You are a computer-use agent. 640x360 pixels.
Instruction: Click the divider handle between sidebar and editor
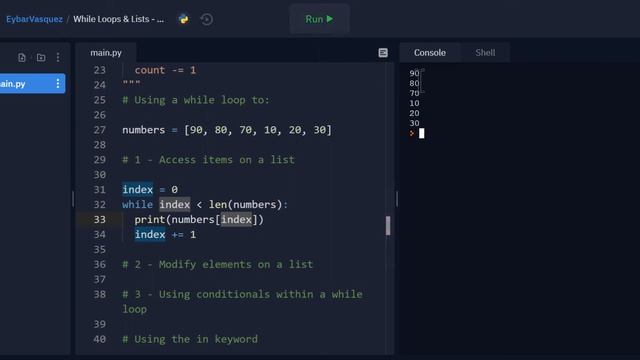[x=73, y=199]
